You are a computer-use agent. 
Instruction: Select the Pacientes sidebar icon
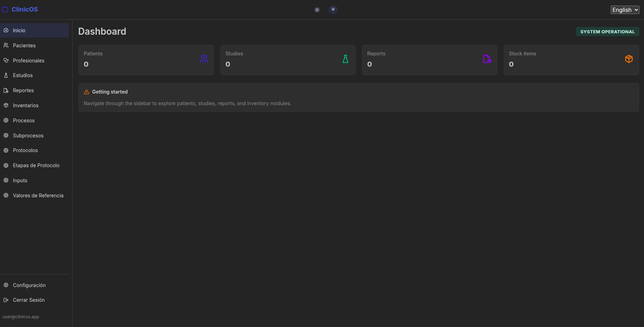coord(6,45)
